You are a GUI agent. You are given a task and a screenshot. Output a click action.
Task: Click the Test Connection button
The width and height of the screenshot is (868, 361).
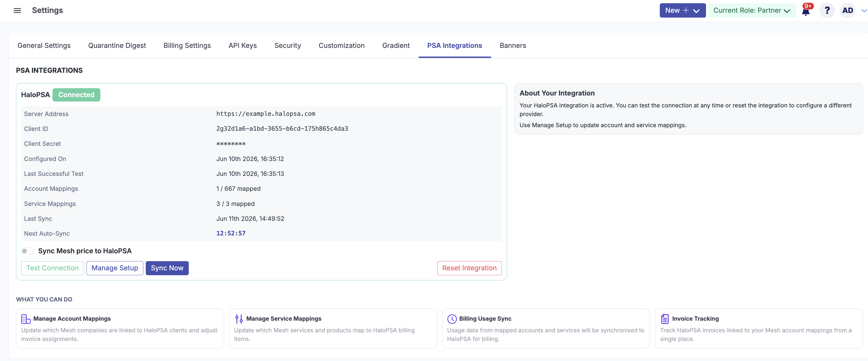pos(52,268)
